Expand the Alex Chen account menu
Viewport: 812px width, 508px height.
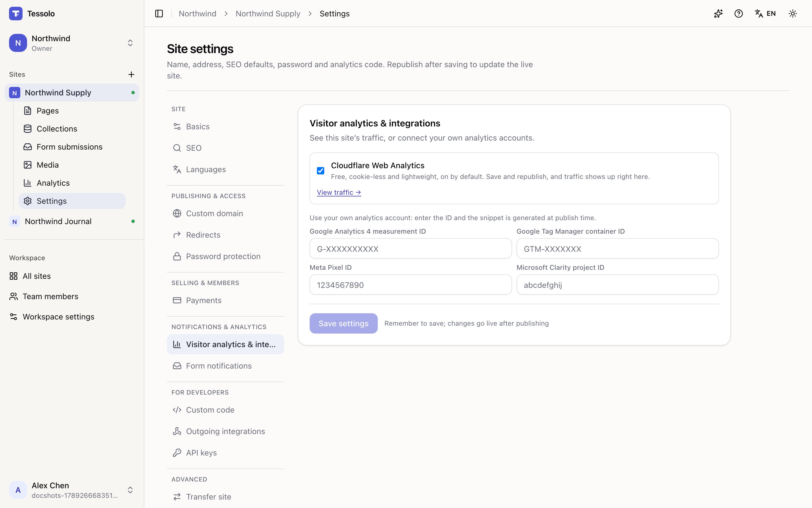click(72, 490)
